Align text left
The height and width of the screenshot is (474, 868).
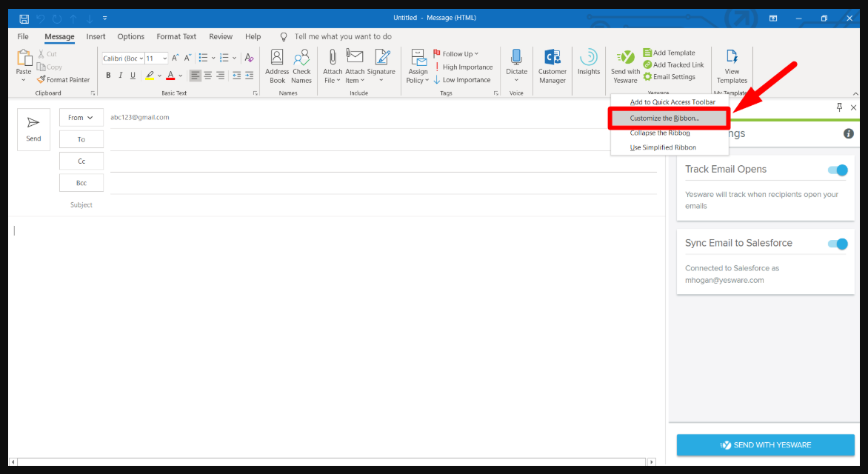click(x=195, y=76)
